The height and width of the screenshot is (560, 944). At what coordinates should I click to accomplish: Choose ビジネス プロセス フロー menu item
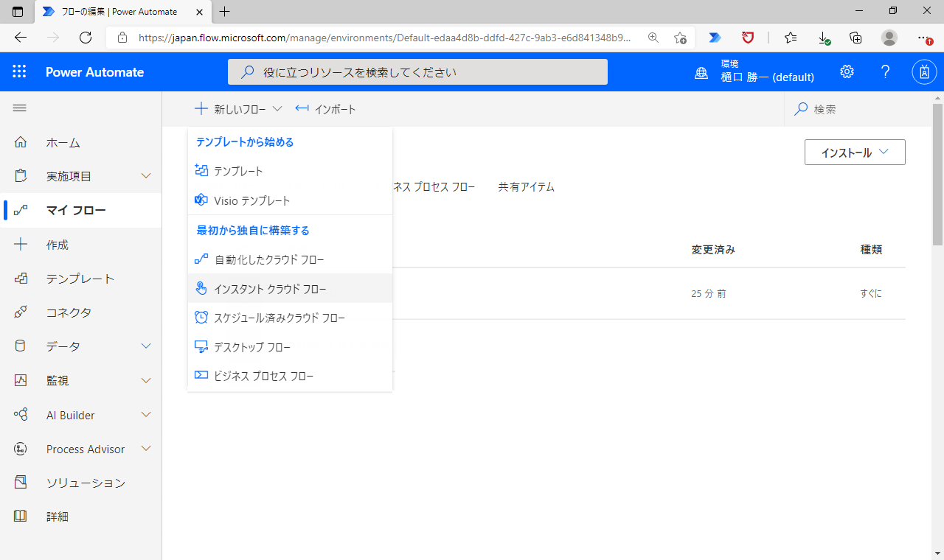(x=290, y=376)
